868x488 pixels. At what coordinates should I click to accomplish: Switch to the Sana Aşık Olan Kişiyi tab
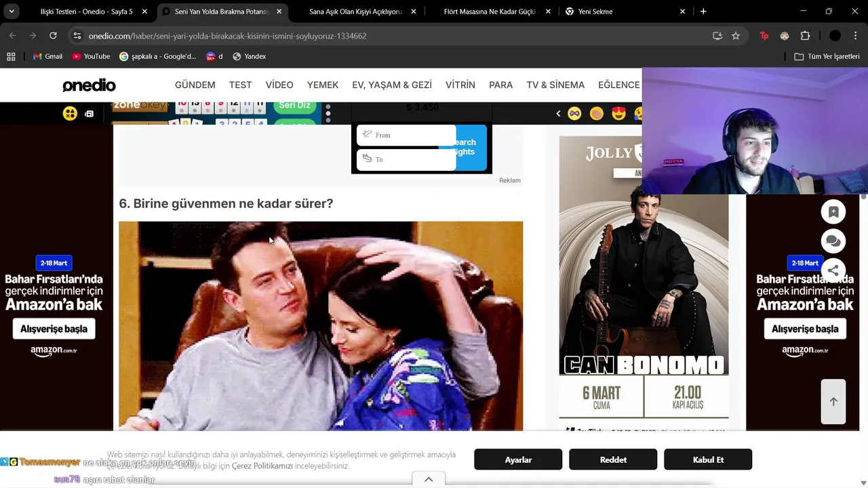[356, 12]
